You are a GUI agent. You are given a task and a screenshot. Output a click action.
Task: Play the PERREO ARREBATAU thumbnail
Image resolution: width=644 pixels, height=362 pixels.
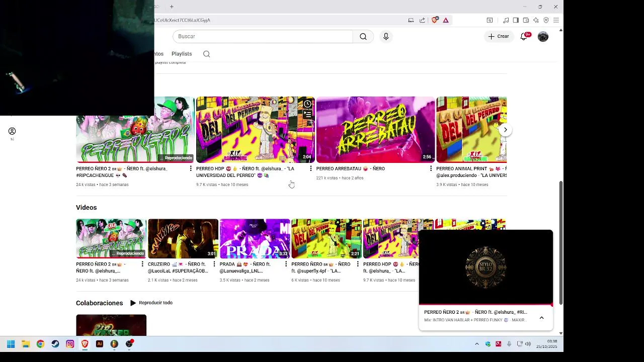pyautogui.click(x=375, y=129)
